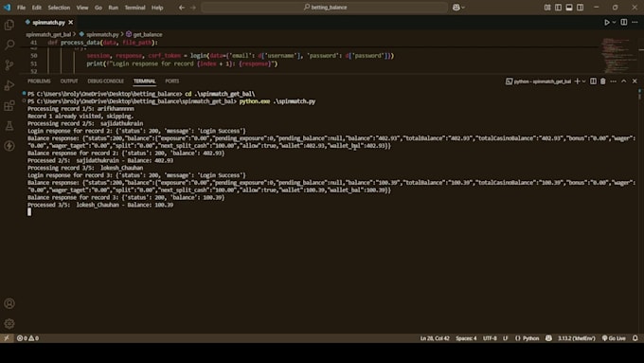Viewport: 644px width, 363px height.
Task: Open the Search view in activity bar
Action: (9, 45)
